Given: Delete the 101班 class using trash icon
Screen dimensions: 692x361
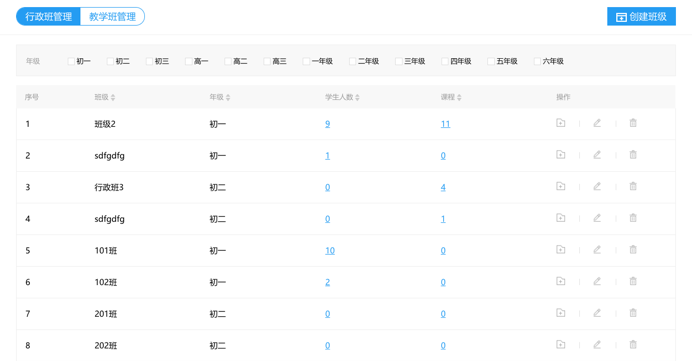Looking at the screenshot, I should tap(633, 249).
